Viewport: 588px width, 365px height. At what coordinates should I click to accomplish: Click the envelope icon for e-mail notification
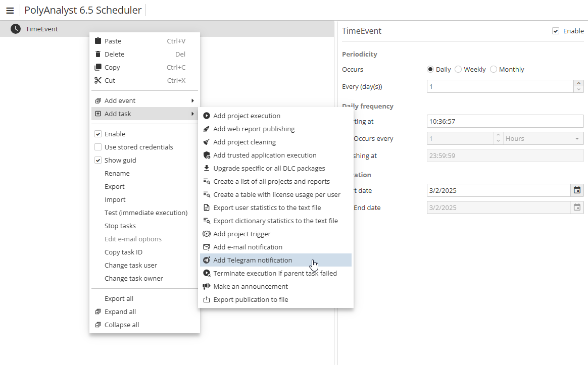point(206,247)
